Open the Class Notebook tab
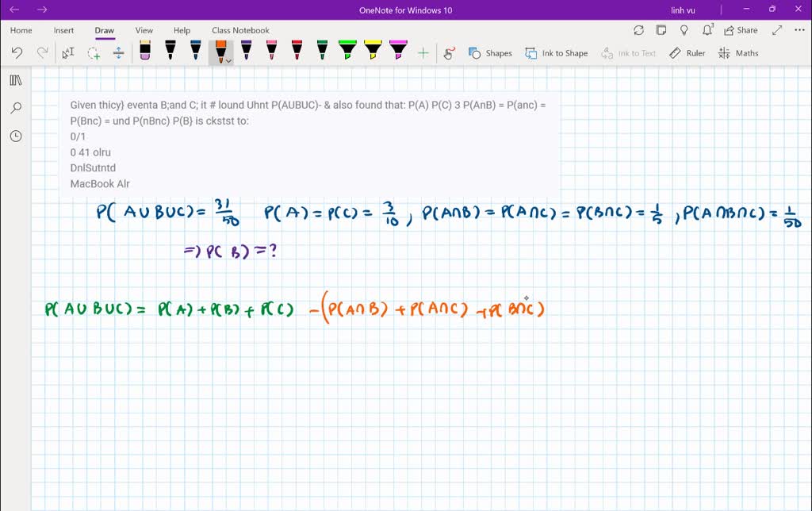This screenshot has width=812, height=511. pyautogui.click(x=240, y=30)
